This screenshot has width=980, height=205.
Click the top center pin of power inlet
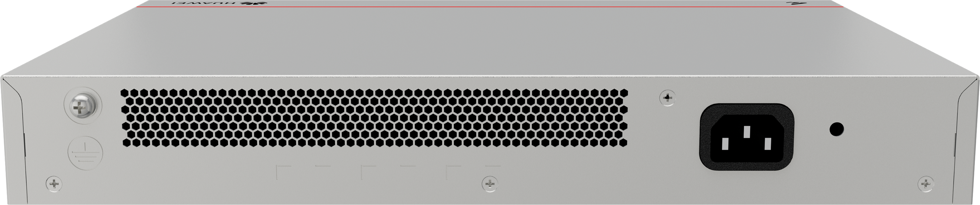pos(746,131)
